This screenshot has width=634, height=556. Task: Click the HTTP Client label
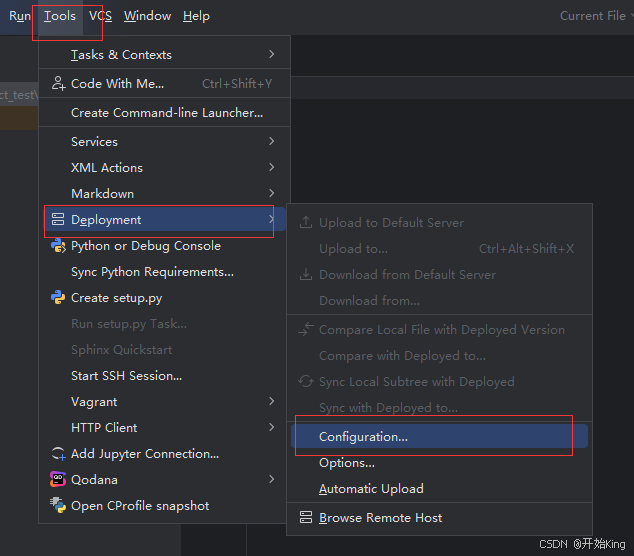[104, 427]
